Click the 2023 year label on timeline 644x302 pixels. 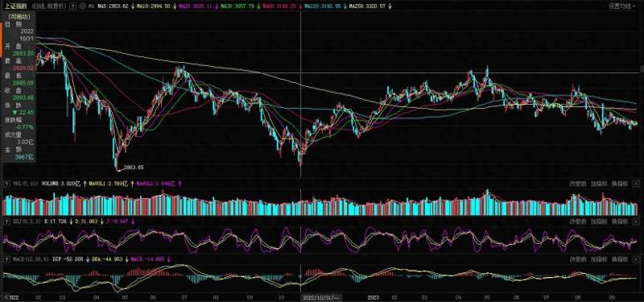373,296
